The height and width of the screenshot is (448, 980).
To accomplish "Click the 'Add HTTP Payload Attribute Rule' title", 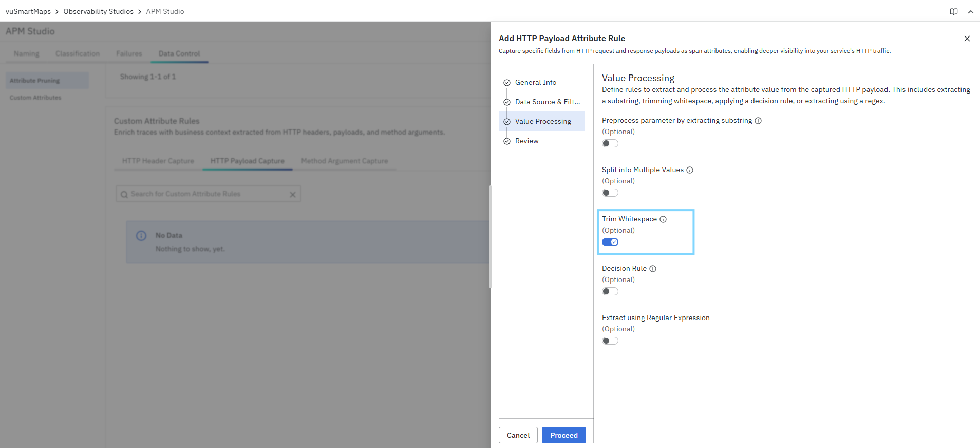I will coord(562,39).
